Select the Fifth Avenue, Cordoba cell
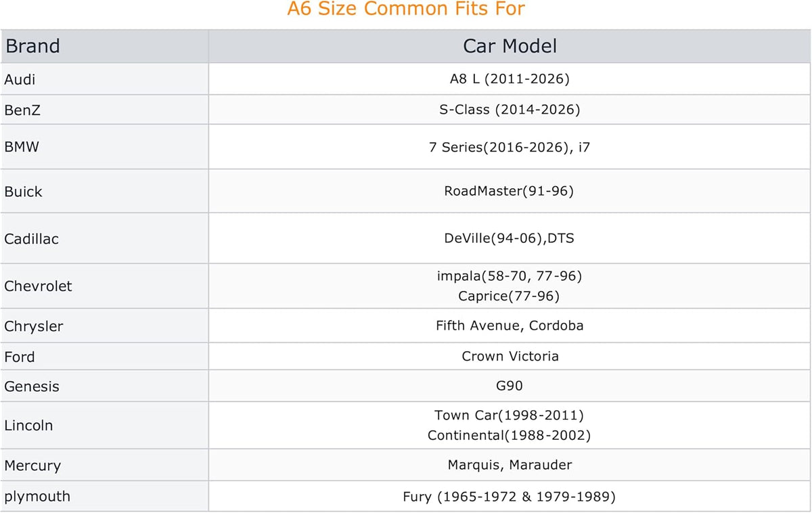The height and width of the screenshot is (513, 812). point(510,326)
